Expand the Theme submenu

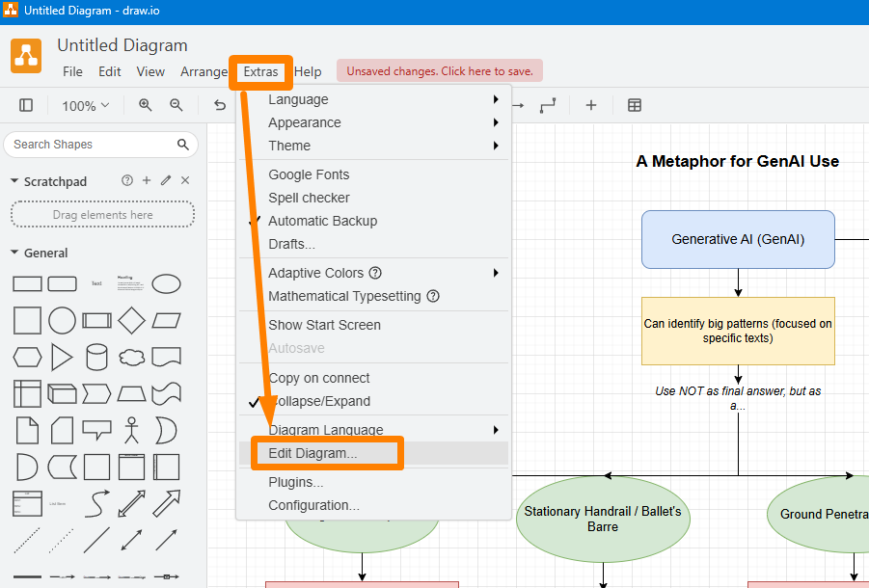(373, 146)
